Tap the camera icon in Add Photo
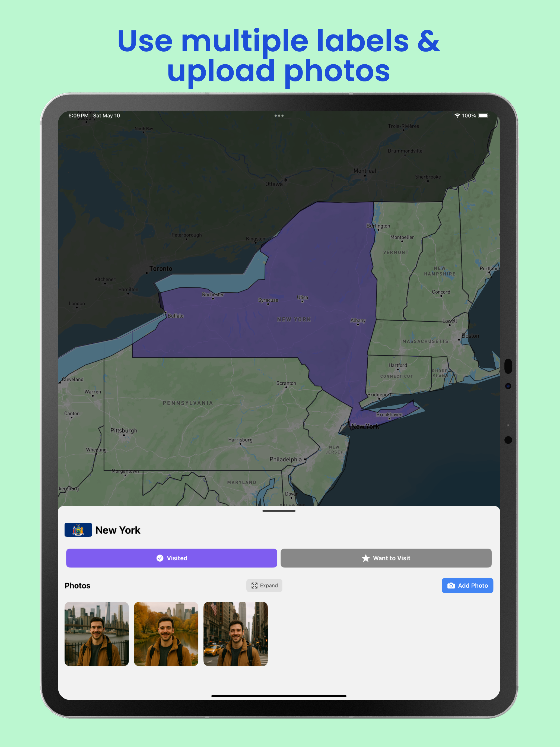 point(451,585)
